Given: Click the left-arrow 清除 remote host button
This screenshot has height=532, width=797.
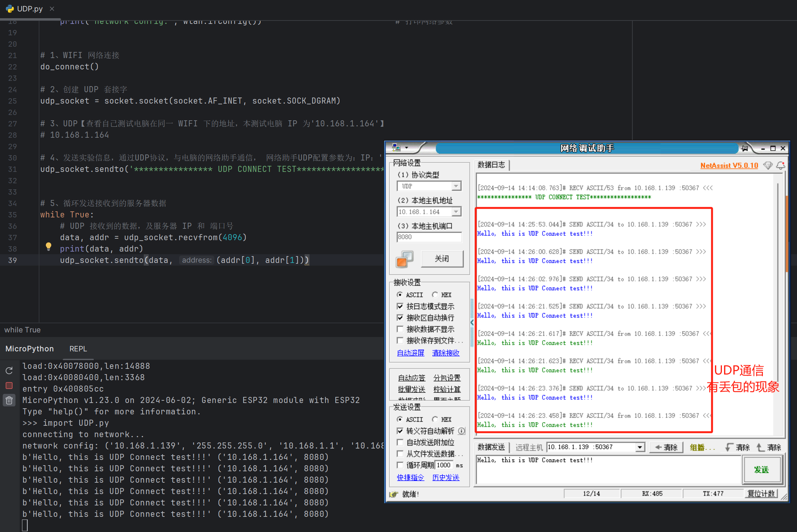Looking at the screenshot, I should [x=667, y=447].
